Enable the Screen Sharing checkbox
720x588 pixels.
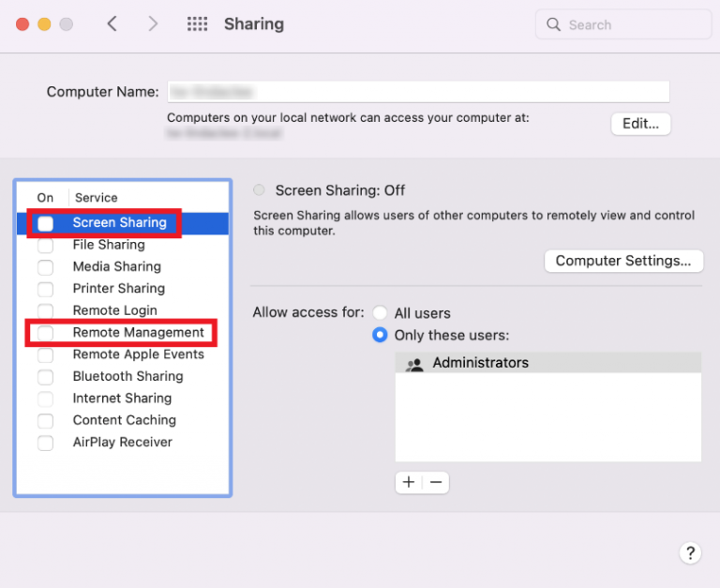[x=45, y=223]
